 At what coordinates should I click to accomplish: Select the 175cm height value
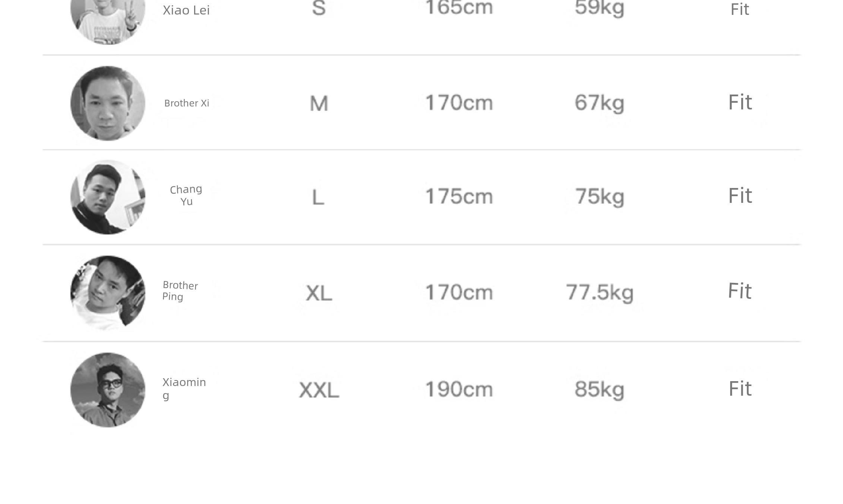(459, 196)
